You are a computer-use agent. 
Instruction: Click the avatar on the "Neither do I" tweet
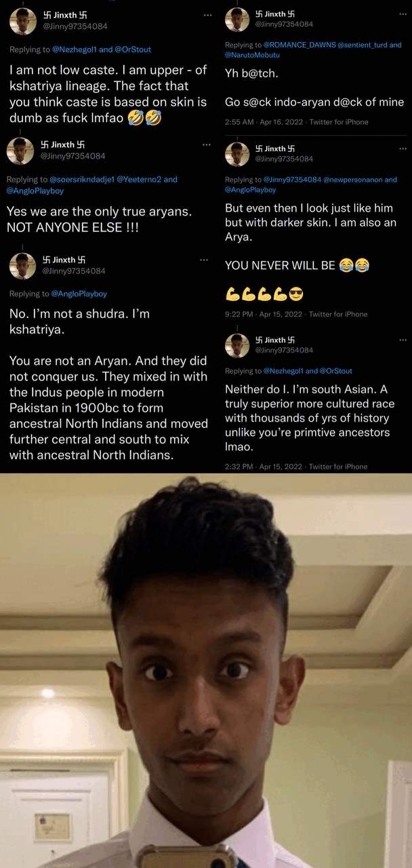click(x=237, y=345)
